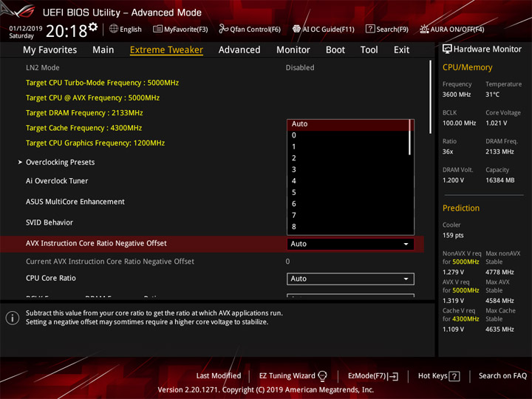Image resolution: width=532 pixels, height=399 pixels.
Task: Click Target CPU Graphics Frequency: 1200MHz line
Action: point(95,143)
